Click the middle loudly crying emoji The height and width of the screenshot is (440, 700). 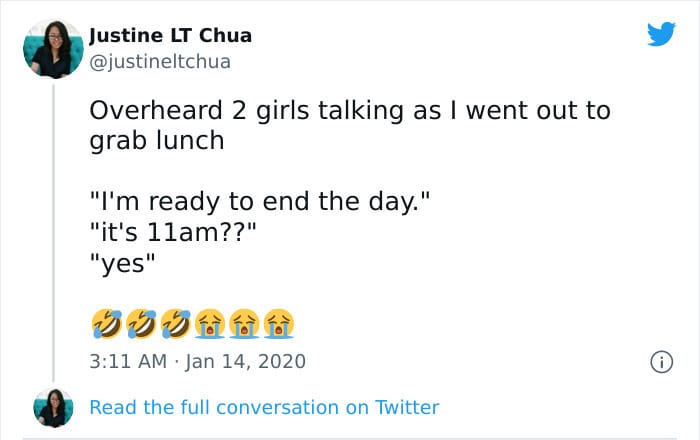click(244, 322)
